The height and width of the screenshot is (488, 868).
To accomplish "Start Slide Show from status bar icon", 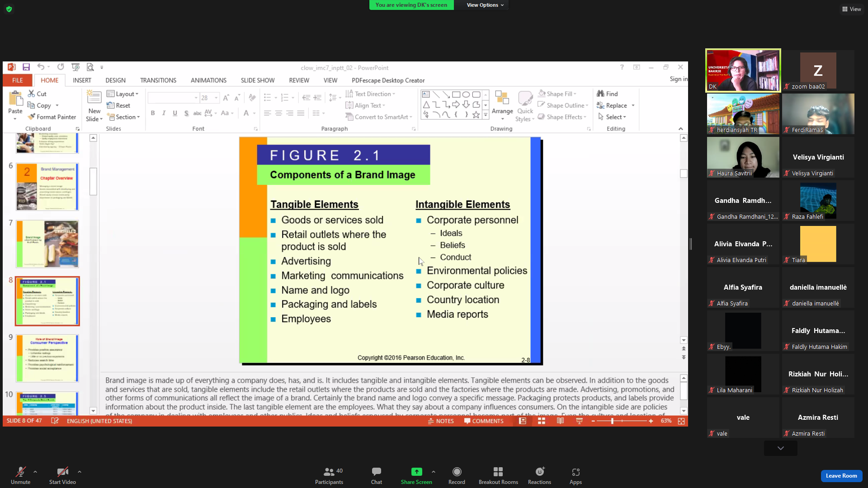I will tap(579, 421).
